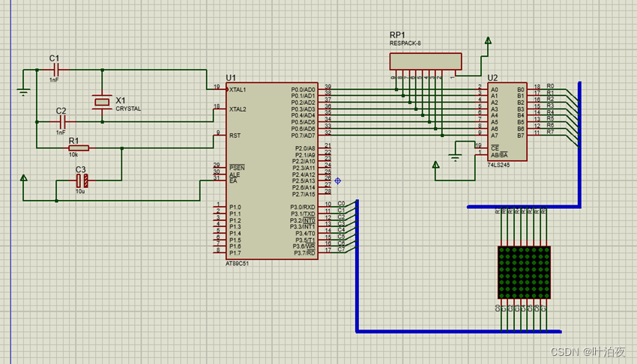Click the P3.7/RD pin label

pos(305,253)
